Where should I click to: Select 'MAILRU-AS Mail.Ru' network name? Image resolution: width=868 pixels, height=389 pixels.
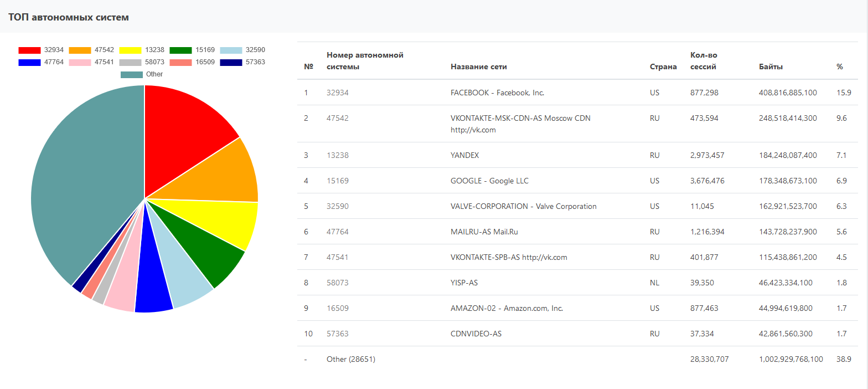[484, 232]
